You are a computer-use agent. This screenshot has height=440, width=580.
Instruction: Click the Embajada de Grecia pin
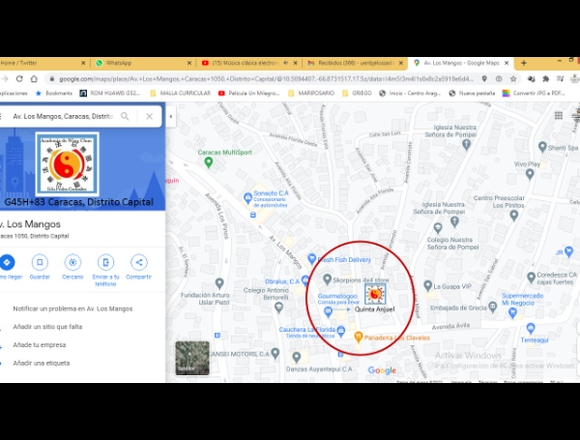[492, 306]
